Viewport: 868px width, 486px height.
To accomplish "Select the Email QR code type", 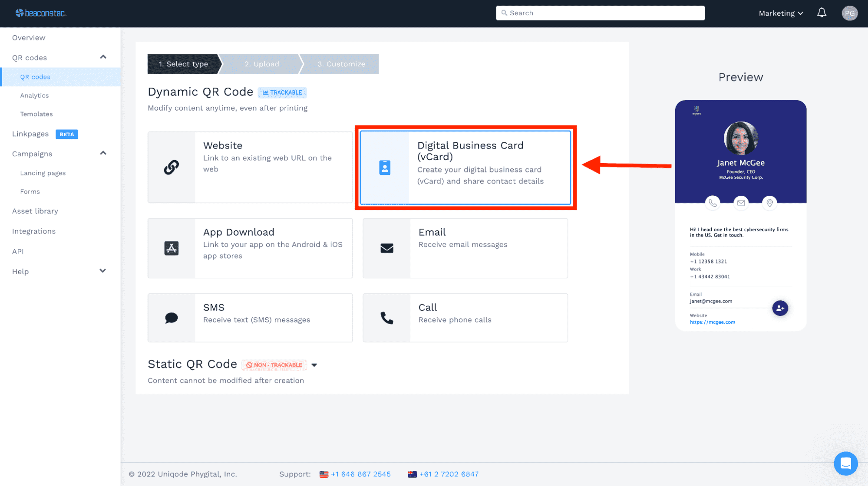I will pyautogui.click(x=465, y=248).
